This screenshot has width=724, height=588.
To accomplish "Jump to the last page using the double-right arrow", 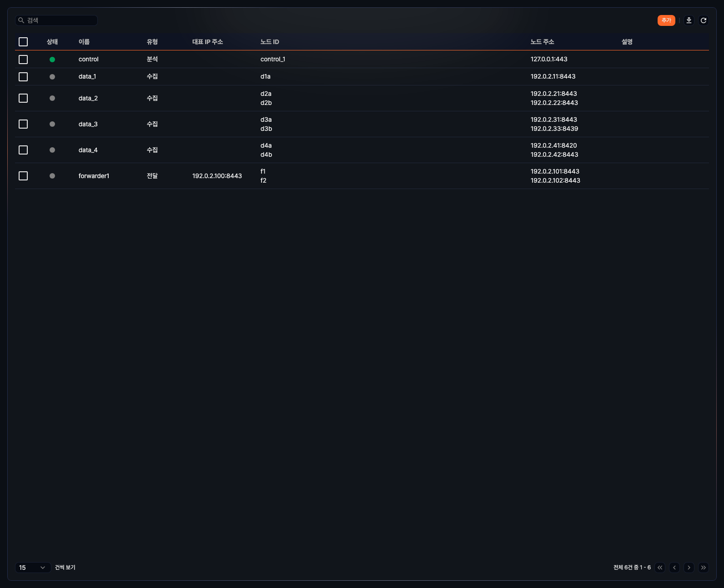I will 704,568.
